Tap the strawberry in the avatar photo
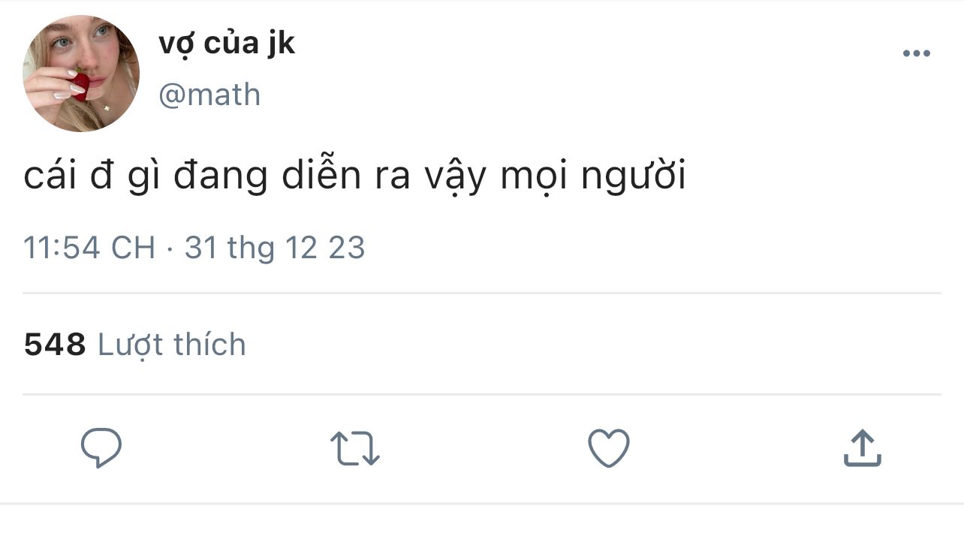The image size is (964, 560). point(80,84)
